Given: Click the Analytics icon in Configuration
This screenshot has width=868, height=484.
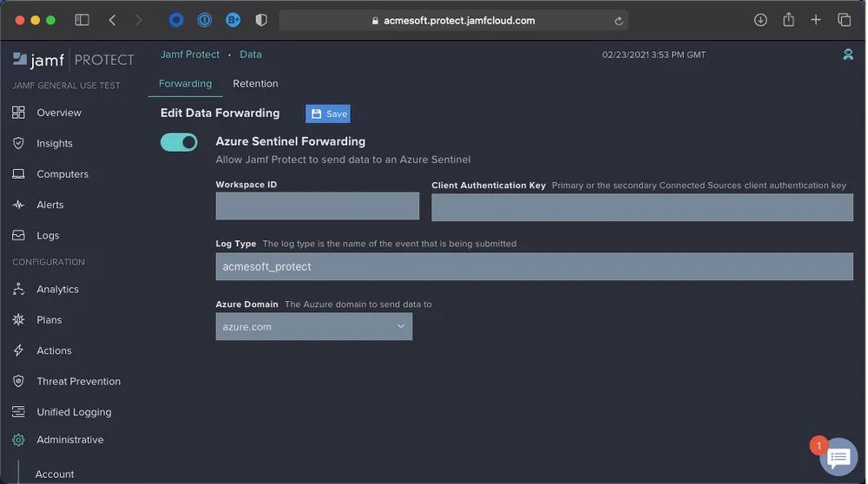Looking at the screenshot, I should tap(18, 289).
